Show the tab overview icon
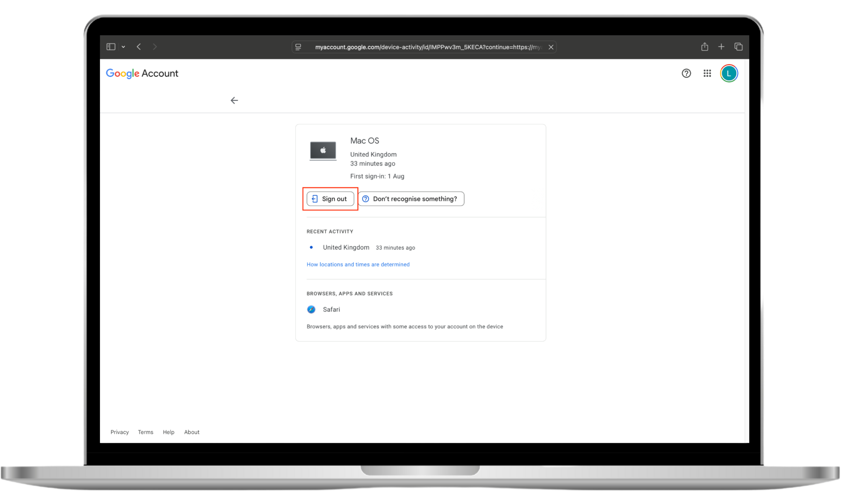The height and width of the screenshot is (504, 841). [x=738, y=46]
